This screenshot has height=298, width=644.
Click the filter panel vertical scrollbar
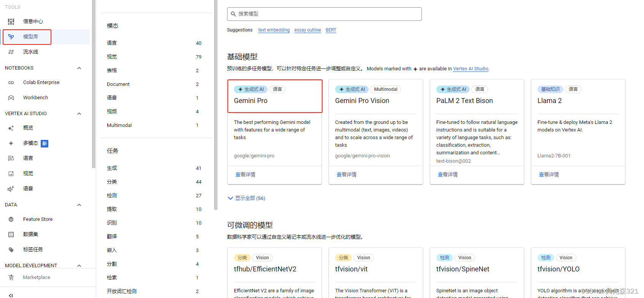[216, 105]
